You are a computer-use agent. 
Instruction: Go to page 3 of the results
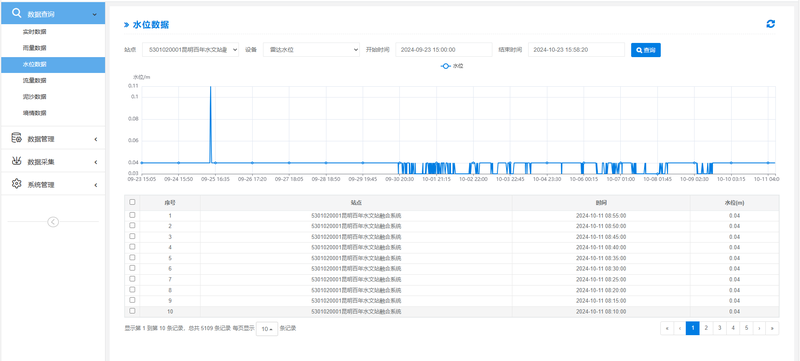tap(719, 328)
